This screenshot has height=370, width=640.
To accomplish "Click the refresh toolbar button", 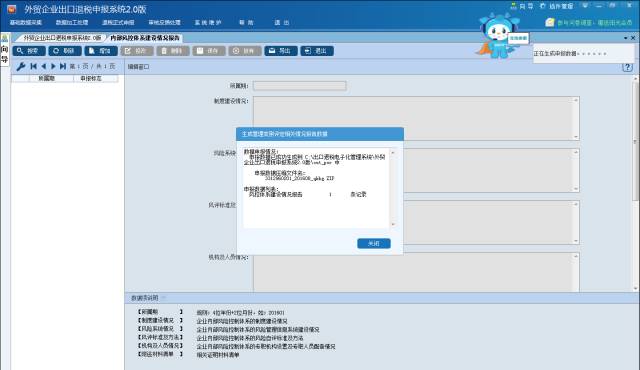I will coord(65,51).
